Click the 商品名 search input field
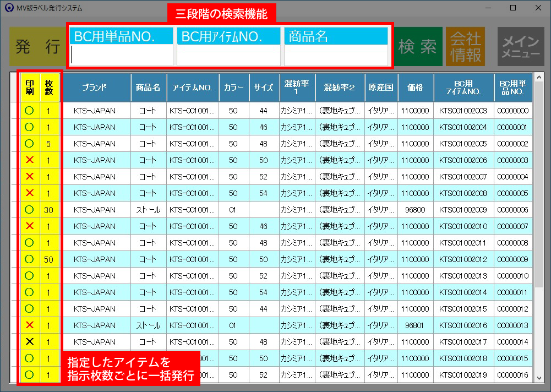 [x=336, y=55]
